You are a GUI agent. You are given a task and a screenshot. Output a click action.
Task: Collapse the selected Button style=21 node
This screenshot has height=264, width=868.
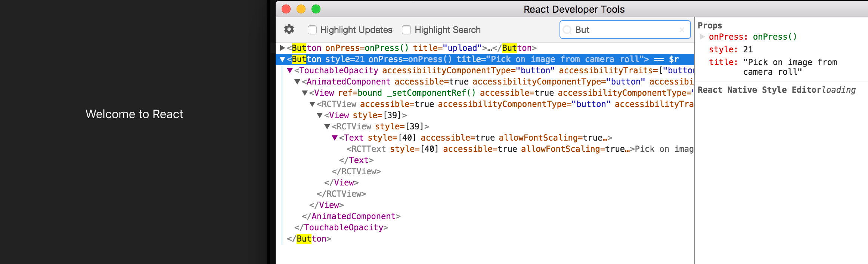tap(283, 59)
